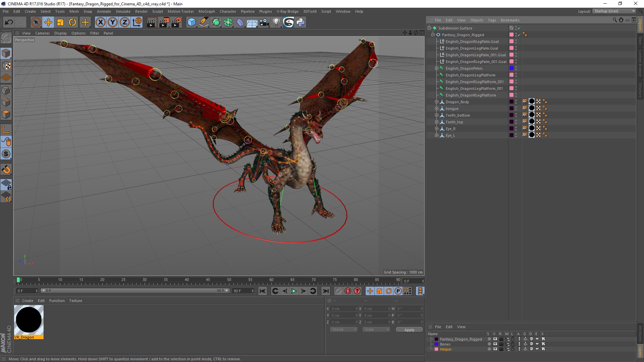Screen dimensions: 644x362
Task: Expand the Fantasy_Dragon_Rigged object tree
Action: (x=433, y=35)
